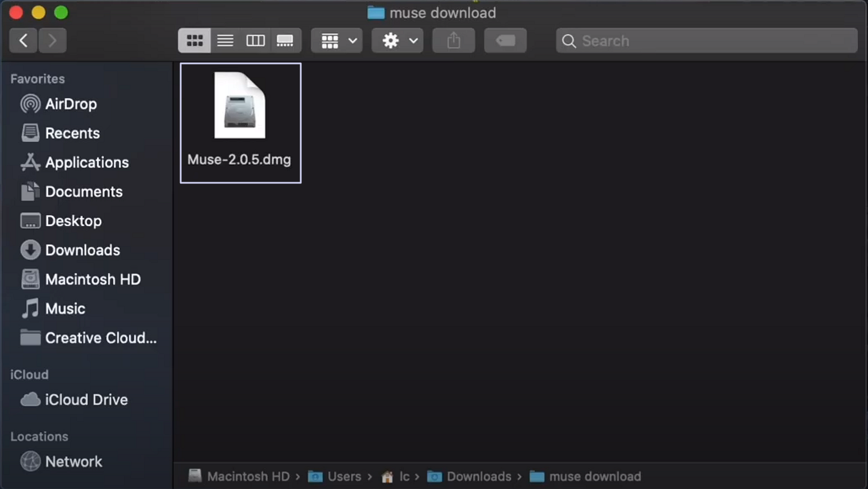Click the folder icon in title bar
868x489 pixels.
[x=376, y=12]
